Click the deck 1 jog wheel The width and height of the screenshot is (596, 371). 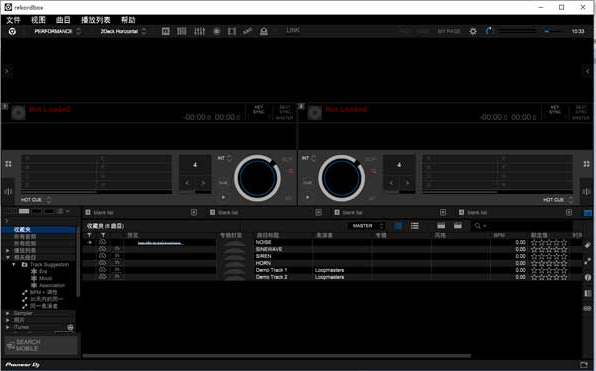[257, 178]
